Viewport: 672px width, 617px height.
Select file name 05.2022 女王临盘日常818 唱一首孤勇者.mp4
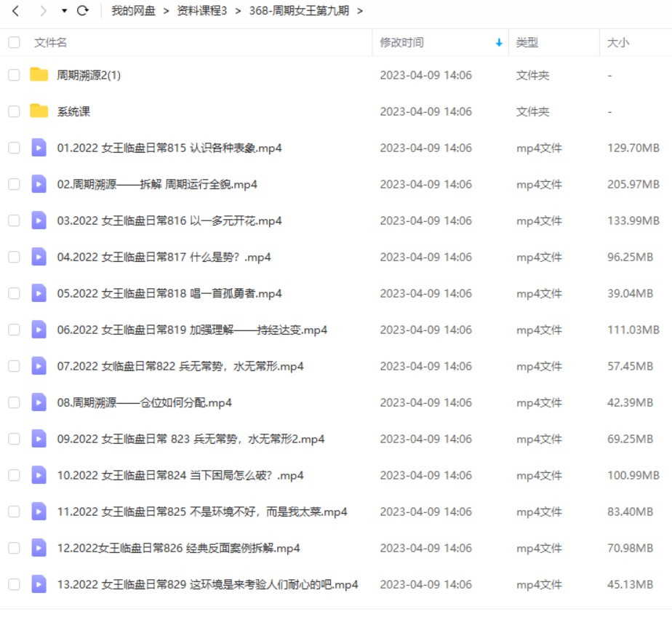coord(169,293)
